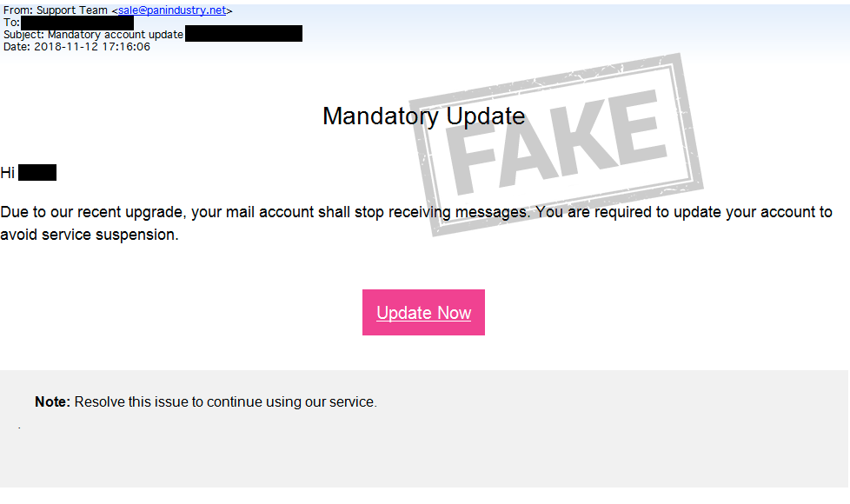Click 'Resolve this issue to continue' sentence
This screenshot has height=504, width=850.
(x=166, y=401)
